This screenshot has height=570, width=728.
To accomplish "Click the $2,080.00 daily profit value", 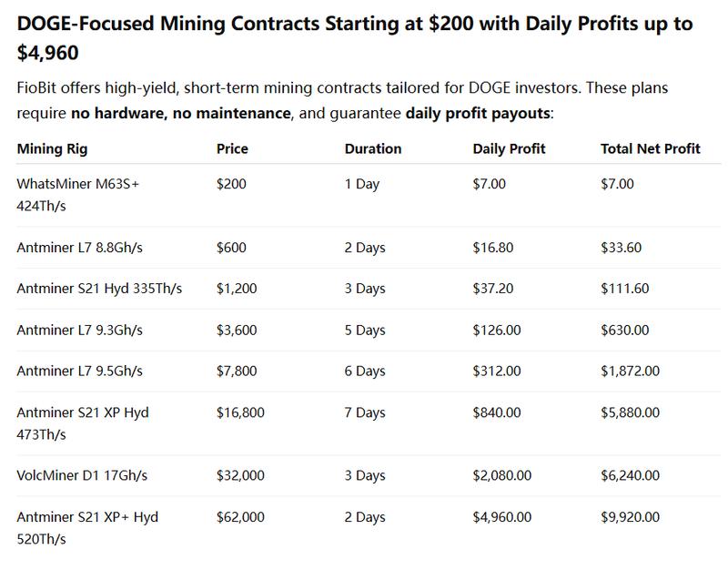I will click(502, 476).
